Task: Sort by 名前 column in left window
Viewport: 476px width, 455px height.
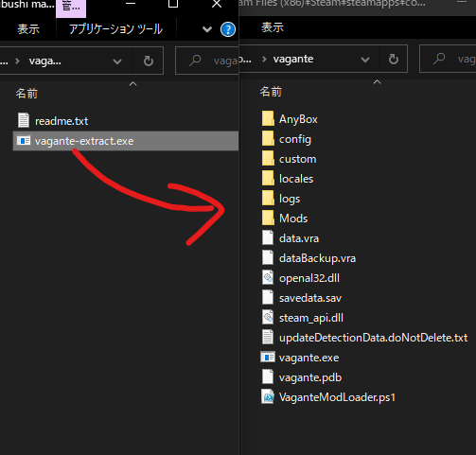Action: (x=26, y=94)
